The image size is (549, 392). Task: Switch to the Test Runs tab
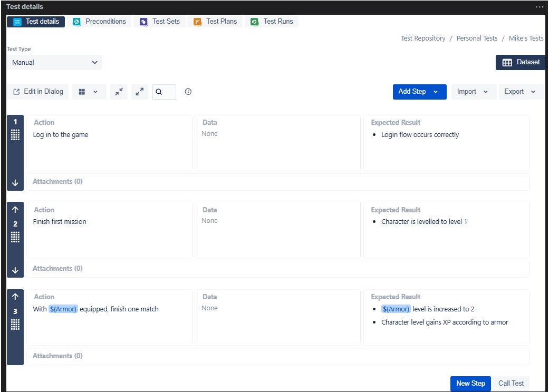tap(272, 22)
